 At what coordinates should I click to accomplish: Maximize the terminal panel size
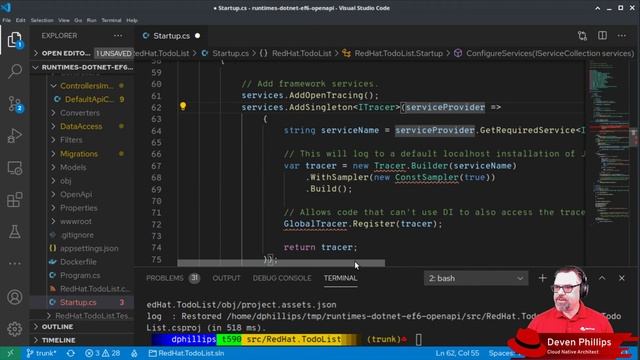click(602, 278)
